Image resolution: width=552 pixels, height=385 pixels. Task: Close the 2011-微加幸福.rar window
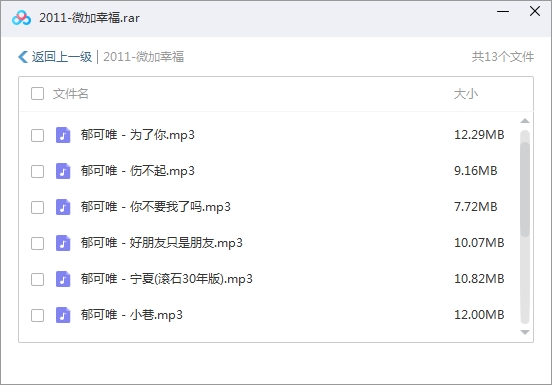pos(535,11)
